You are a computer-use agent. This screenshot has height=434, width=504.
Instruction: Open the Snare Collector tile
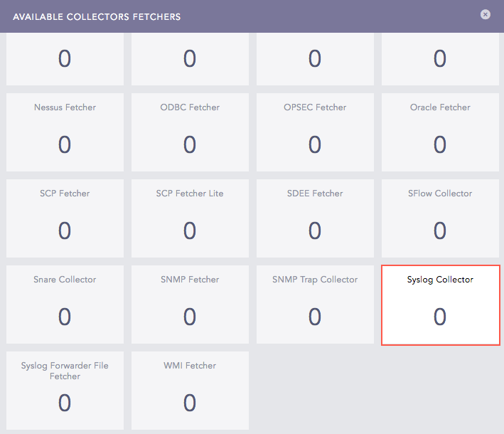pyautogui.click(x=65, y=304)
